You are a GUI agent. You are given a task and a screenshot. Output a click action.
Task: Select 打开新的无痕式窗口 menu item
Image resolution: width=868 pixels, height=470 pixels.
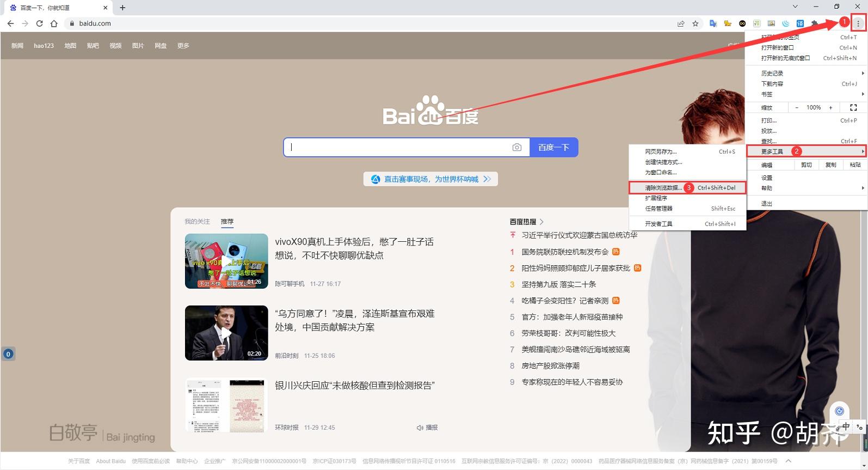807,58
